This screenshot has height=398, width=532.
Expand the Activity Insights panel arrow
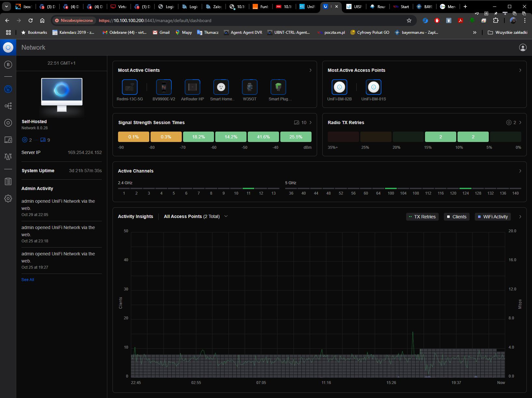(520, 217)
